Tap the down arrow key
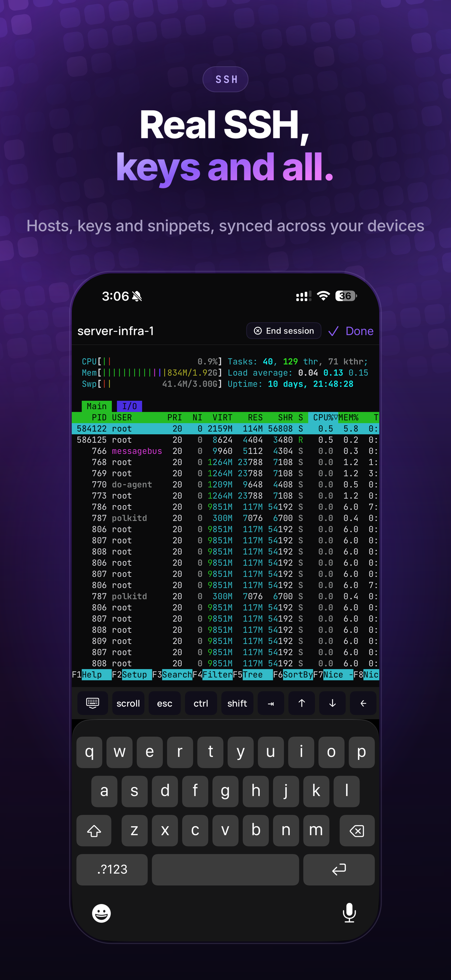 (332, 703)
